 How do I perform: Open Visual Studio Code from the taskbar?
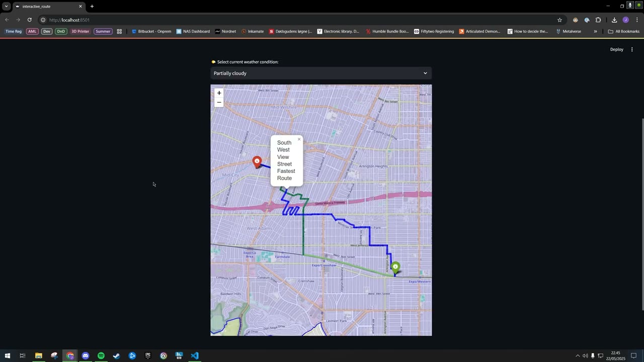195,356
